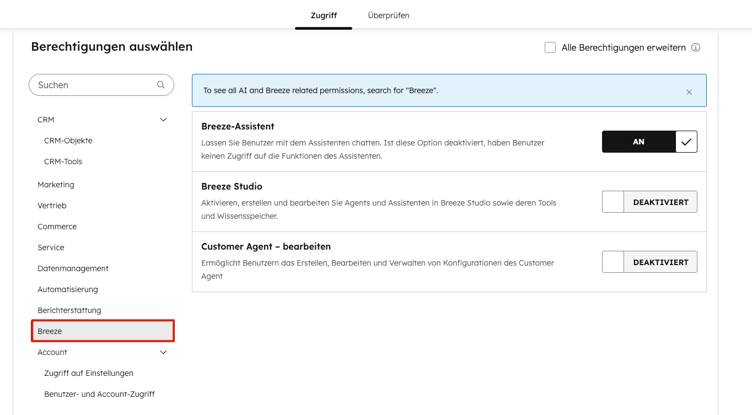The image size is (752, 415).
Task: Open Datenmanagement permissions
Action: coord(73,269)
